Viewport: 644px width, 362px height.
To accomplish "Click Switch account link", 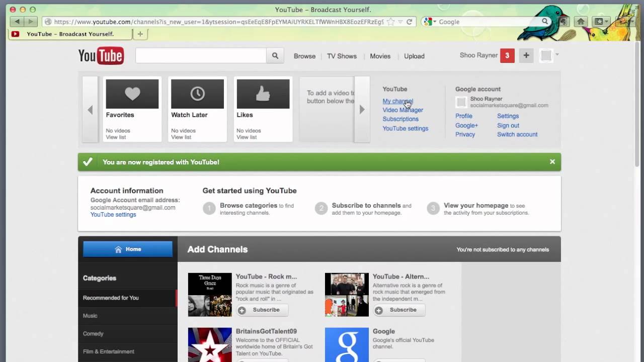I will pyautogui.click(x=517, y=135).
